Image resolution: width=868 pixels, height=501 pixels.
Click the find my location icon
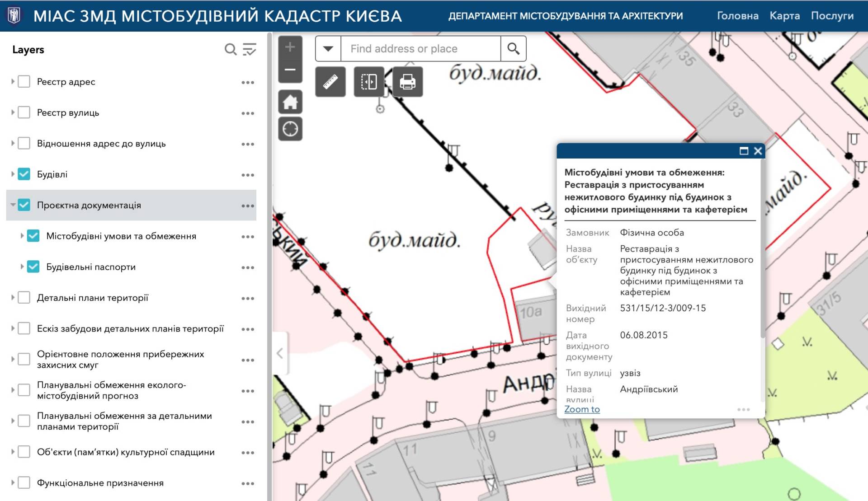coord(290,129)
